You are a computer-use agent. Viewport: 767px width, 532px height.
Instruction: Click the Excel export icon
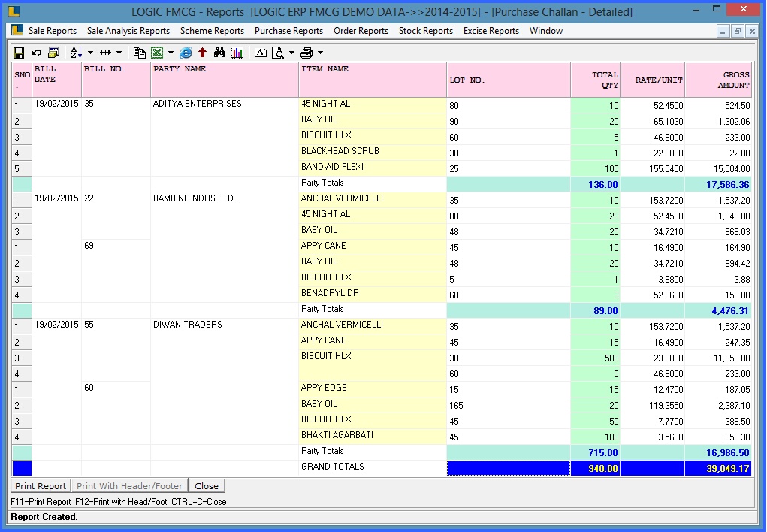[x=157, y=53]
